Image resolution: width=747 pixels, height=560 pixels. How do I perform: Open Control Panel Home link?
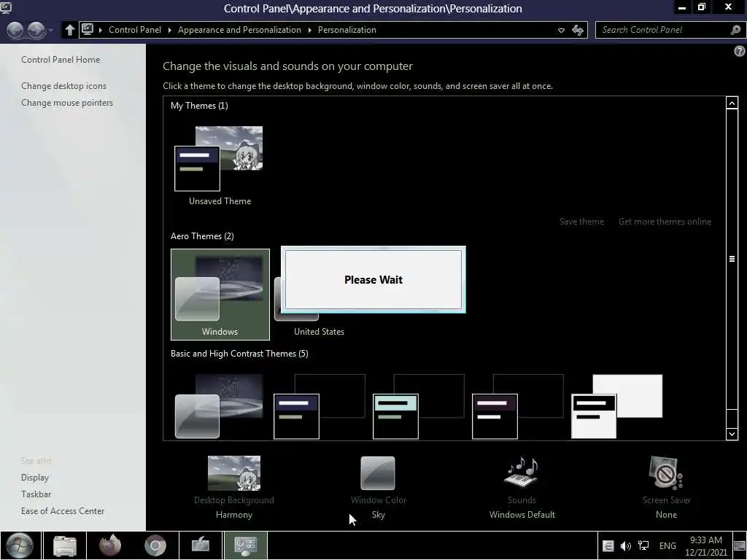(61, 60)
